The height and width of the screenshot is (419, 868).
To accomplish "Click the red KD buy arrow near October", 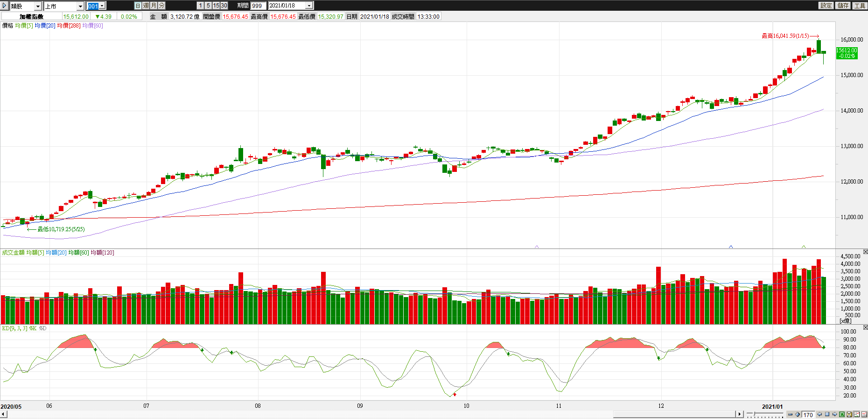I will pos(455,395).
